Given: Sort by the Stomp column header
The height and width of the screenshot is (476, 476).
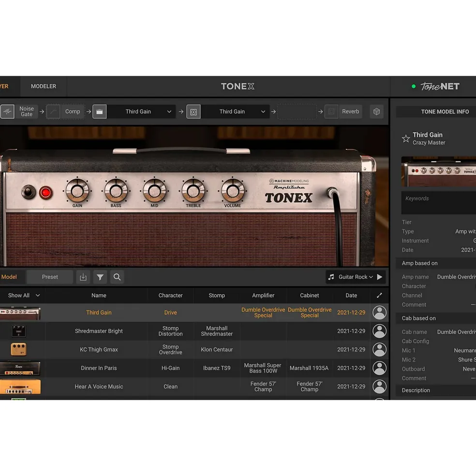Looking at the screenshot, I should click(217, 295).
